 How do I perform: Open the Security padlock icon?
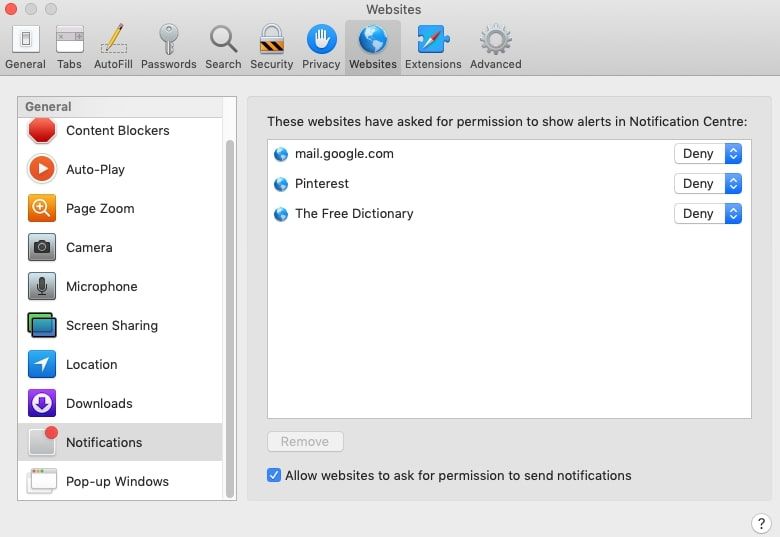272,39
